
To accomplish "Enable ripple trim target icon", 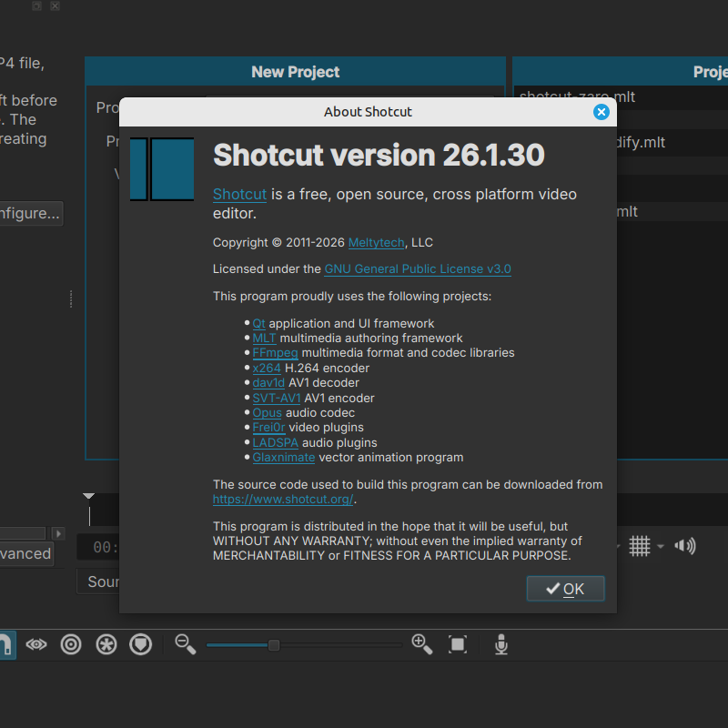I will [71, 645].
